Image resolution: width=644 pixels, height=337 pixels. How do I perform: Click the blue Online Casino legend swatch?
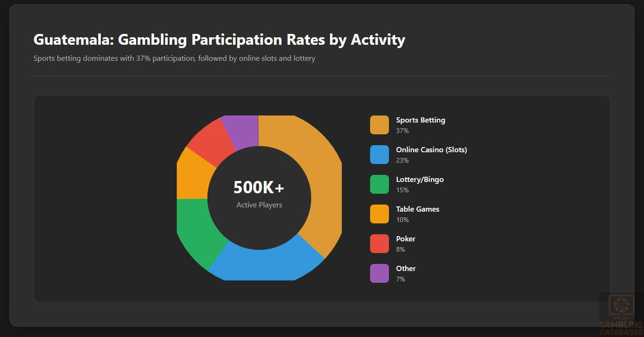pos(379,155)
